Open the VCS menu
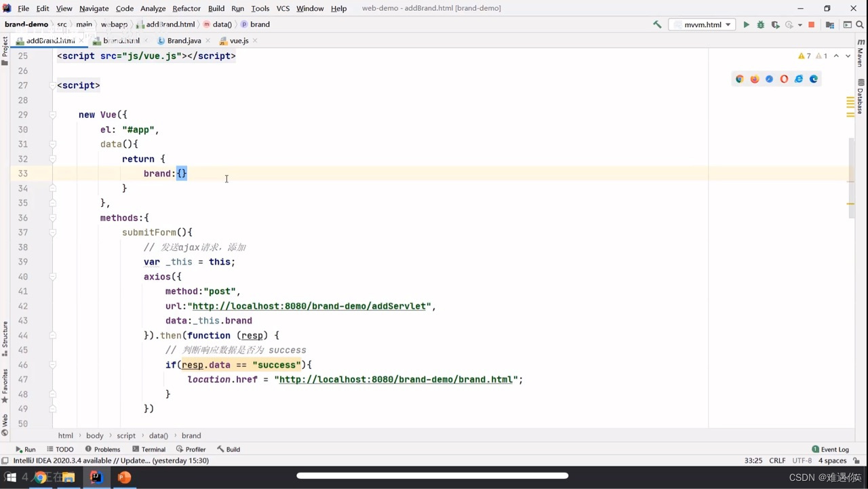 (x=283, y=8)
